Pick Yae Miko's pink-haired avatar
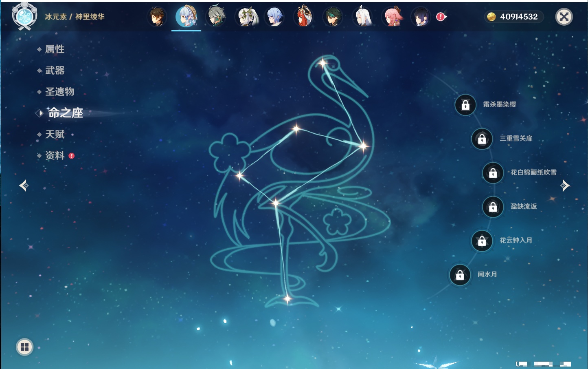The image size is (588, 369). tap(392, 17)
